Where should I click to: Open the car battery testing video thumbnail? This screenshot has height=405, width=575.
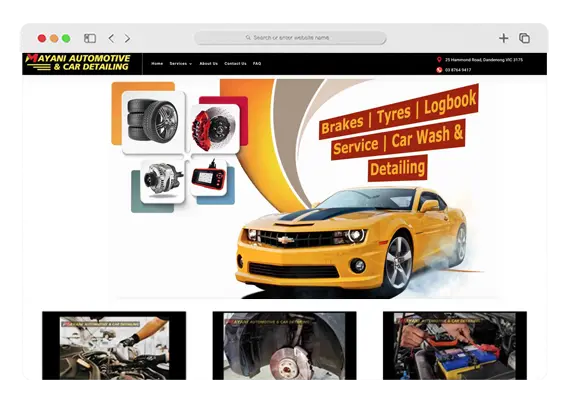coord(455,346)
